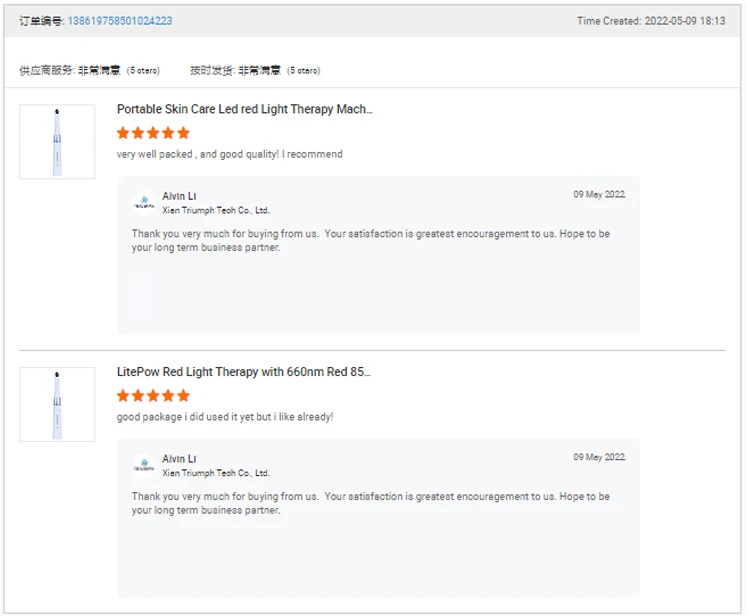The width and height of the screenshot is (750, 616).
Task: Click the star rating under Portable Skin Care
Action: tap(153, 133)
